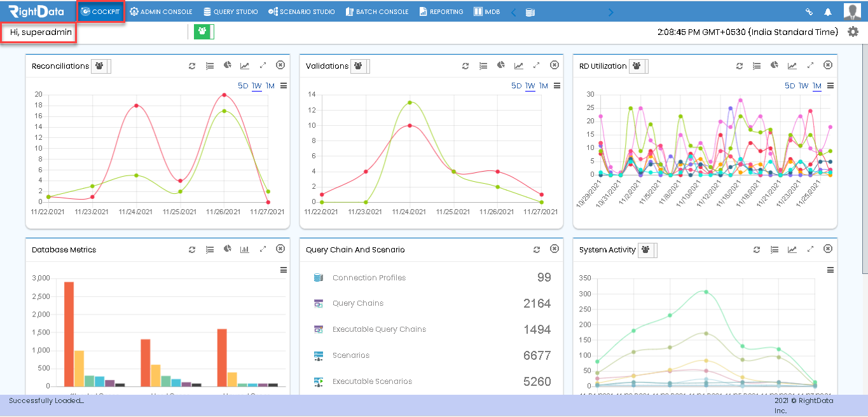Select 5D range in RD Utilization
The image size is (868, 417).
[x=790, y=86]
